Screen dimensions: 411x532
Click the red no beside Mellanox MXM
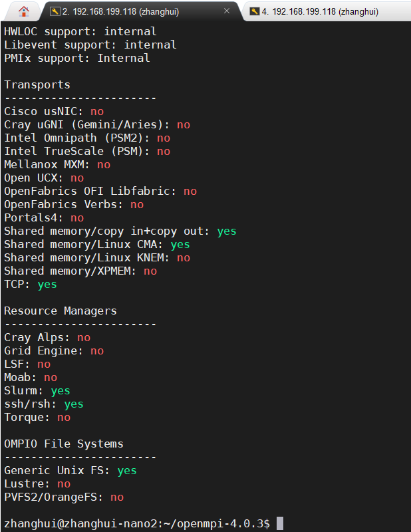pyautogui.click(x=104, y=164)
